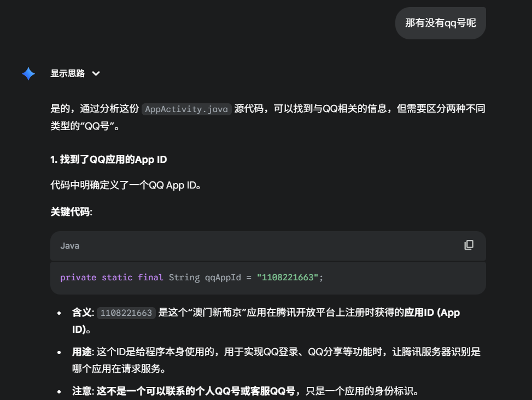Screen dimensions: 532x400
Task: Click the user message 那有没有qq号呢
Action: (440, 23)
